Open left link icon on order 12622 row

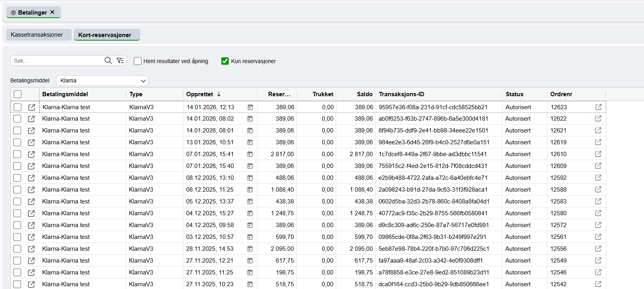point(31,119)
